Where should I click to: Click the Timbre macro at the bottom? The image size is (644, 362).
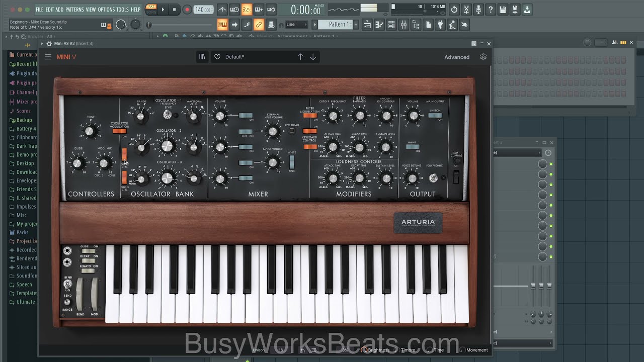[x=404, y=350]
